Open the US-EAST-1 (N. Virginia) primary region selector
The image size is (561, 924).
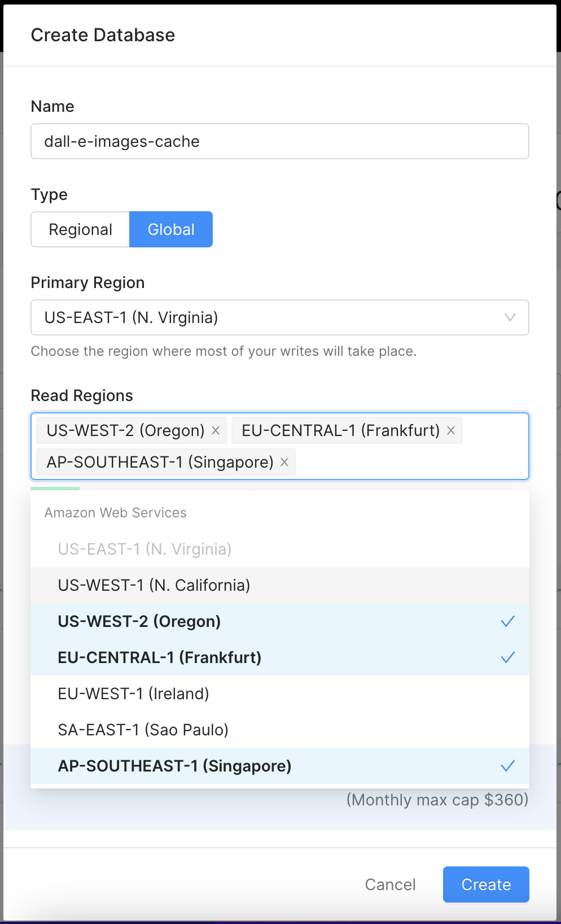(x=271, y=317)
